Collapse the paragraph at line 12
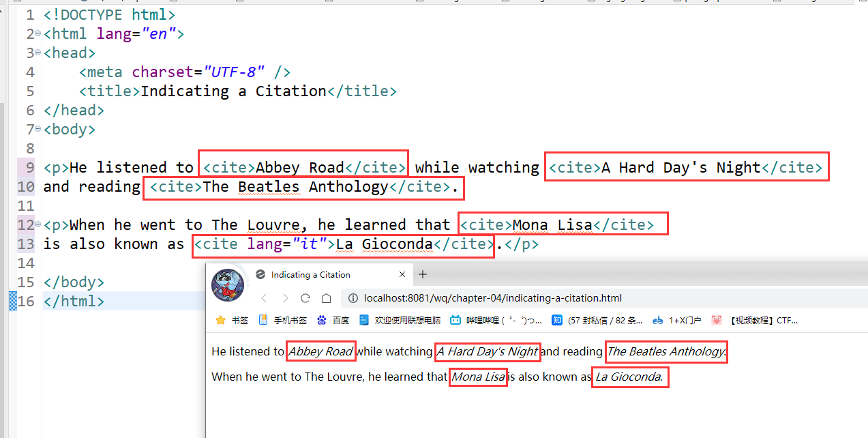This screenshot has width=868, height=438. (x=38, y=224)
